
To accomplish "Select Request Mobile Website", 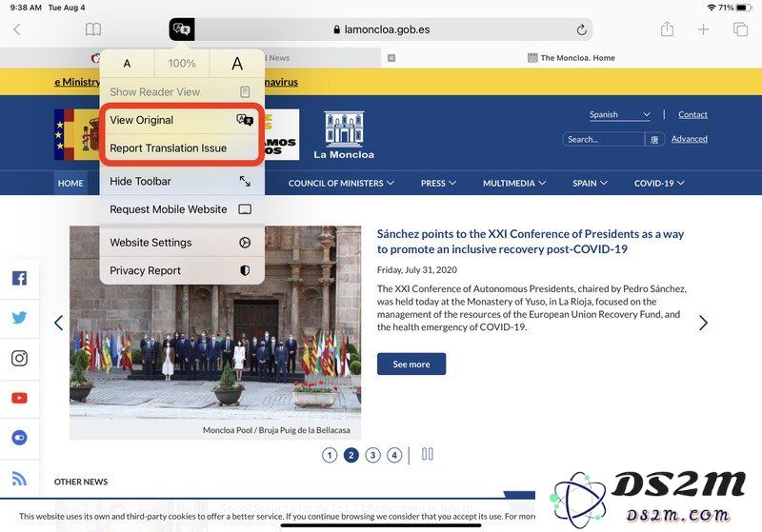I will coord(182,209).
